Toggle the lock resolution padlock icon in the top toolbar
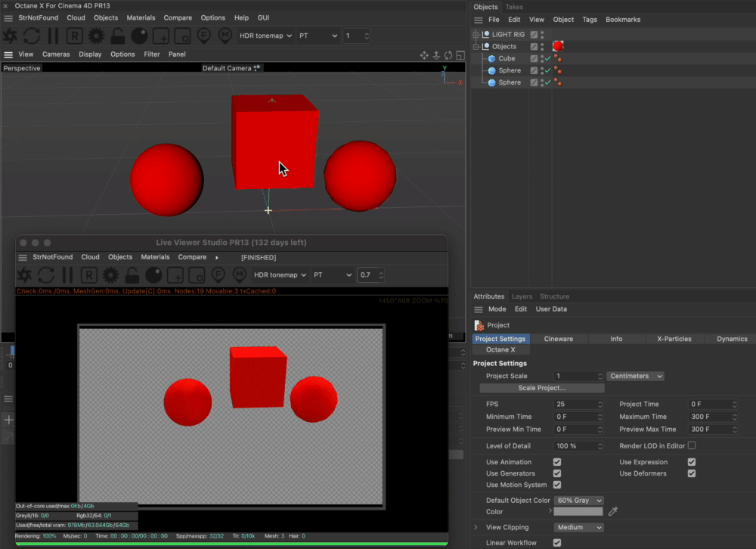 (x=118, y=36)
